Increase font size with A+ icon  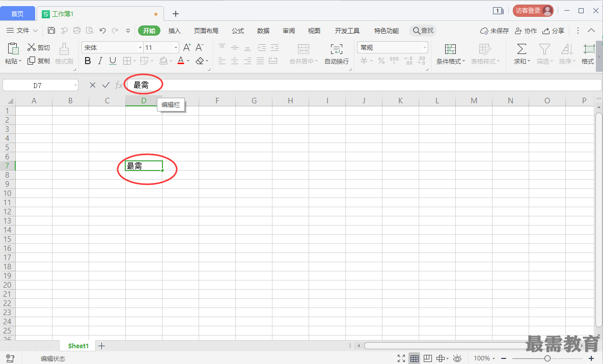[x=187, y=47]
